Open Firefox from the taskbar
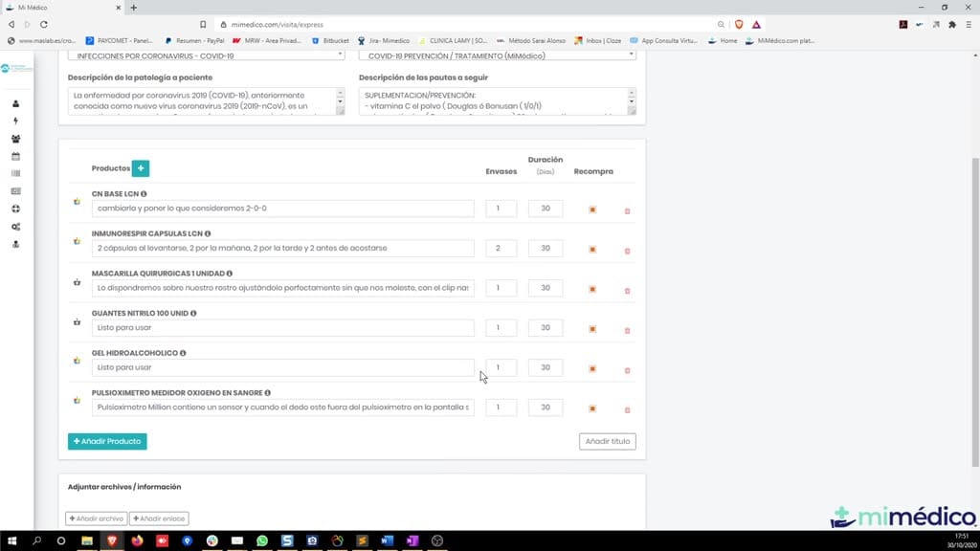The width and height of the screenshot is (980, 551). click(x=137, y=541)
